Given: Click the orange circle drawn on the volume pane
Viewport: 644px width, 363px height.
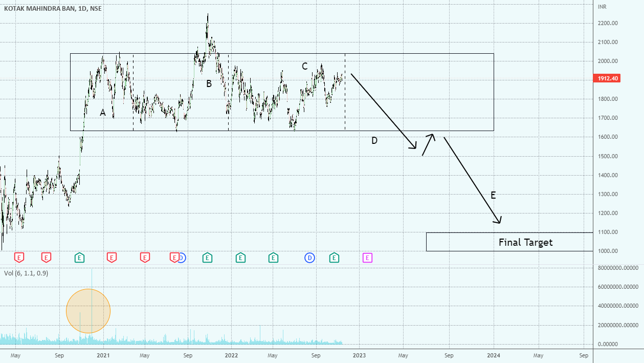Looking at the screenshot, I should [88, 310].
